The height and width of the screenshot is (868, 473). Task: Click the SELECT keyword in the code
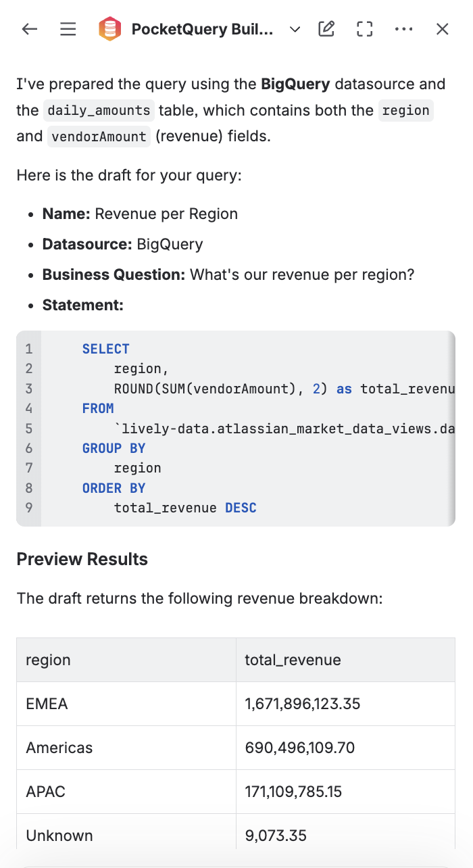pos(105,349)
